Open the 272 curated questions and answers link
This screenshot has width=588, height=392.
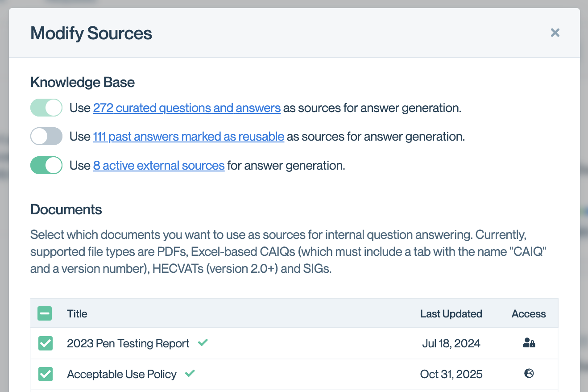[x=186, y=108]
